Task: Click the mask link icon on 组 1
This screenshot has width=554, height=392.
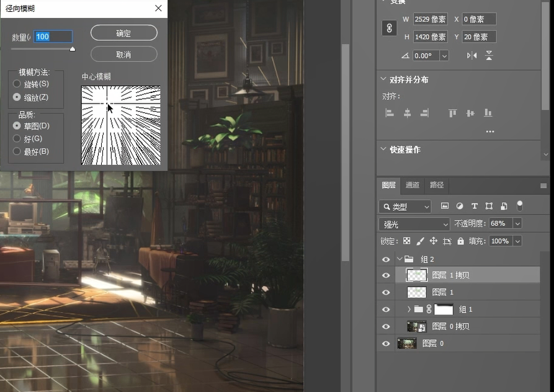Action: 429,310
